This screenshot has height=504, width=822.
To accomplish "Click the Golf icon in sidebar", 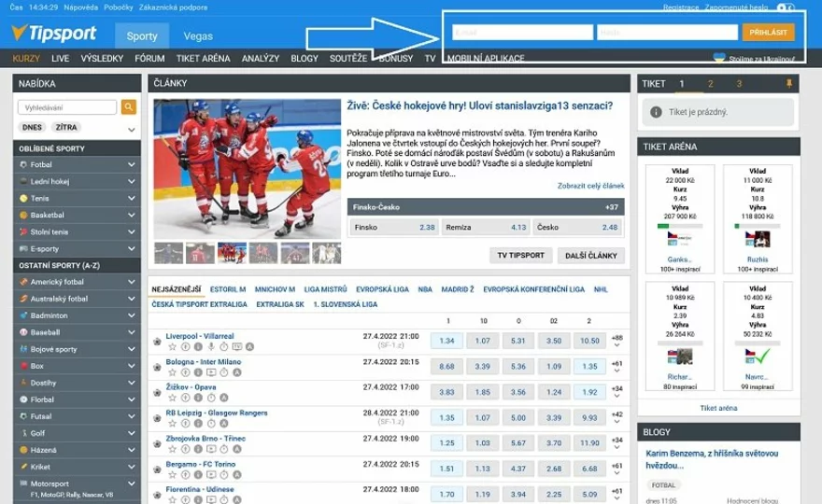I will click(x=23, y=433).
